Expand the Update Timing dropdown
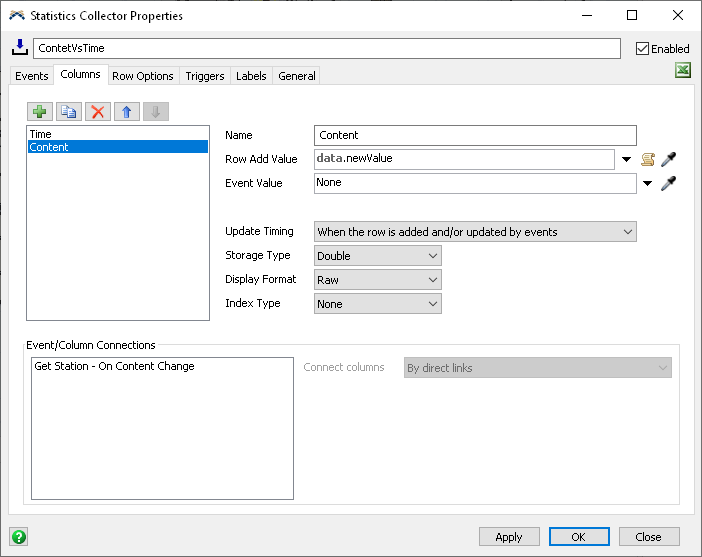The width and height of the screenshot is (702, 557). pos(475,232)
